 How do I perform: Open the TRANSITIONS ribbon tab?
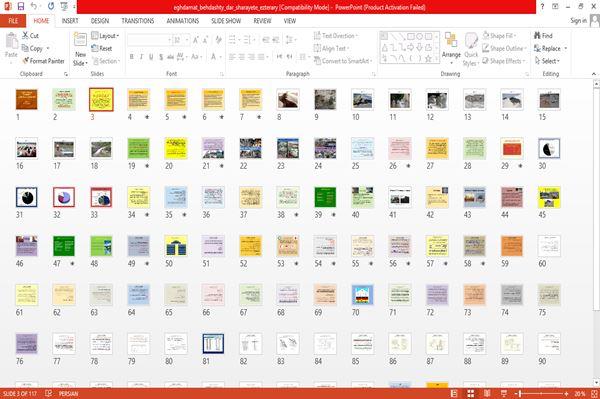(x=138, y=21)
